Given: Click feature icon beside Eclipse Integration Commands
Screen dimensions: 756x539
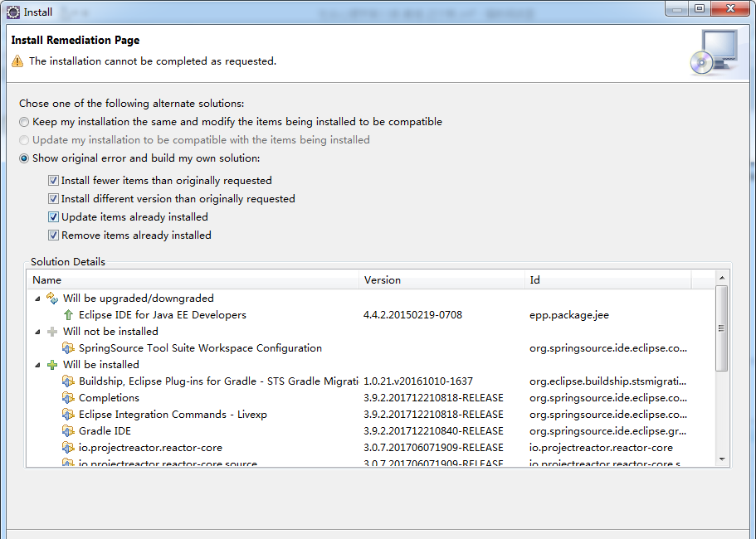Looking at the screenshot, I should 69,415.
